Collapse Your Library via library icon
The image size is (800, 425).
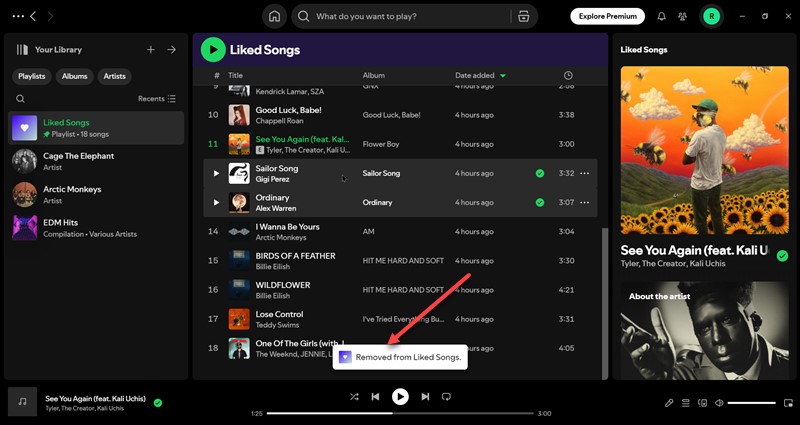coord(22,49)
